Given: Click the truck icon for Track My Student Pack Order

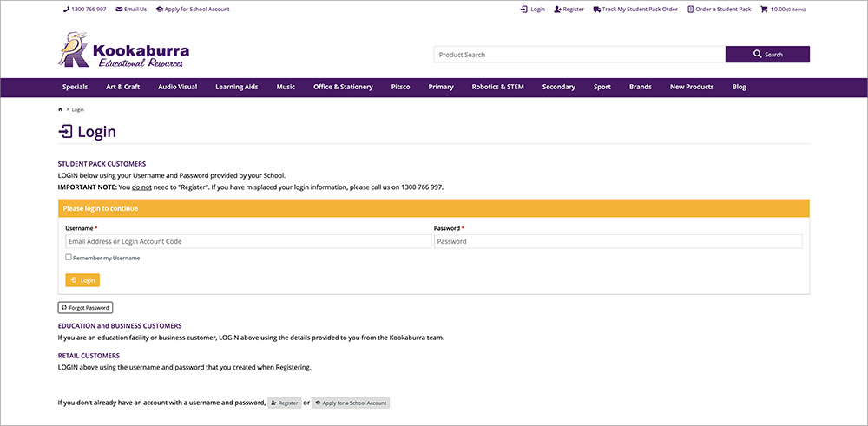Looking at the screenshot, I should click(x=597, y=10).
